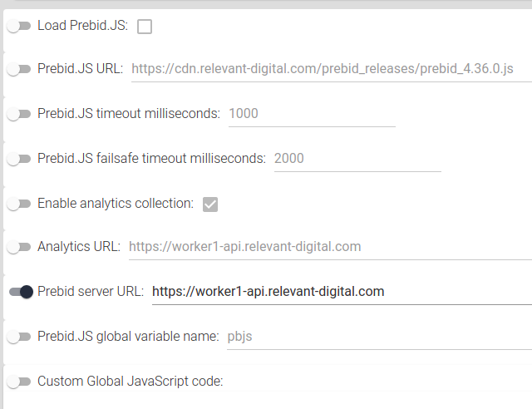Toggle the Load Prebid.JS override switch
Viewport: 532px width, 409px height.
(19, 26)
